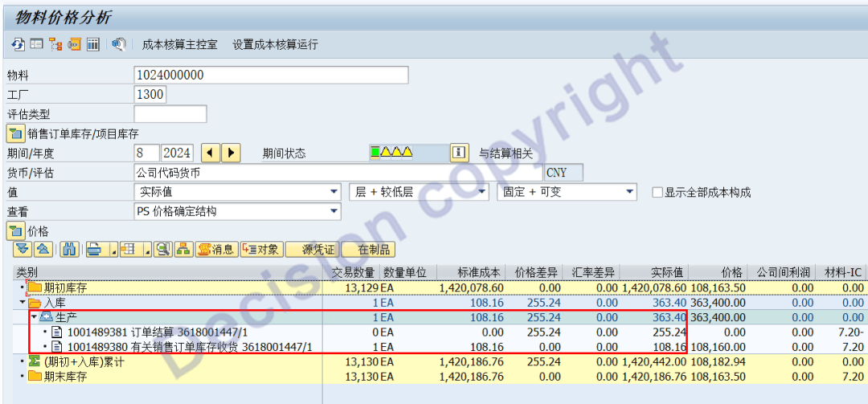Click the 在制品 button
The height and width of the screenshot is (404, 868).
tap(374, 249)
